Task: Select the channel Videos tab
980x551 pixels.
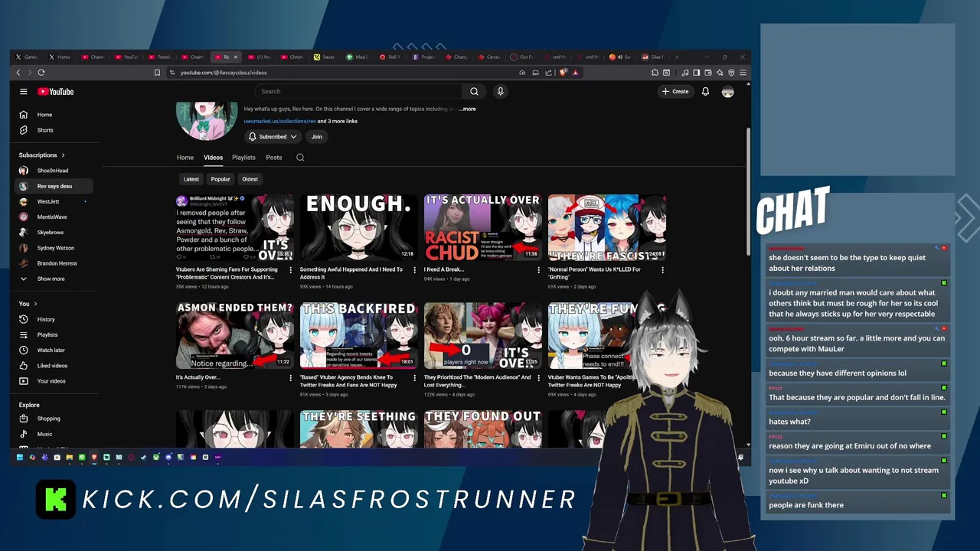Action: pyautogui.click(x=213, y=158)
